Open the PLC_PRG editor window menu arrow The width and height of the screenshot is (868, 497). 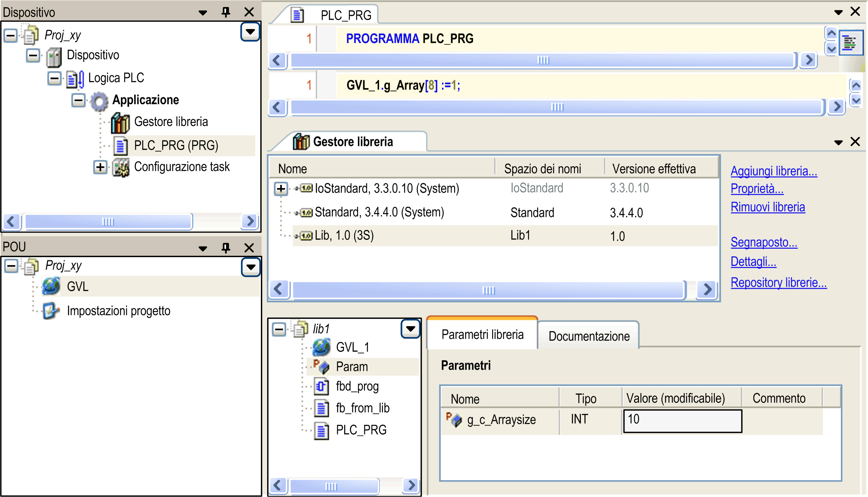[x=838, y=12]
